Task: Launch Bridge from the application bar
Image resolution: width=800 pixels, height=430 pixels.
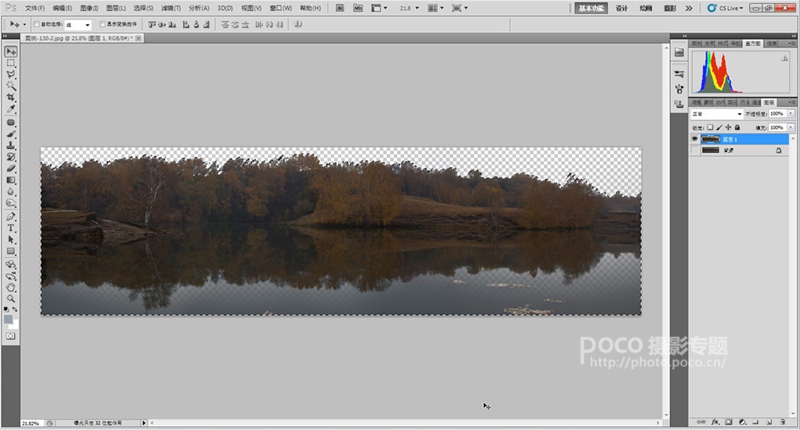Action: click(x=340, y=8)
